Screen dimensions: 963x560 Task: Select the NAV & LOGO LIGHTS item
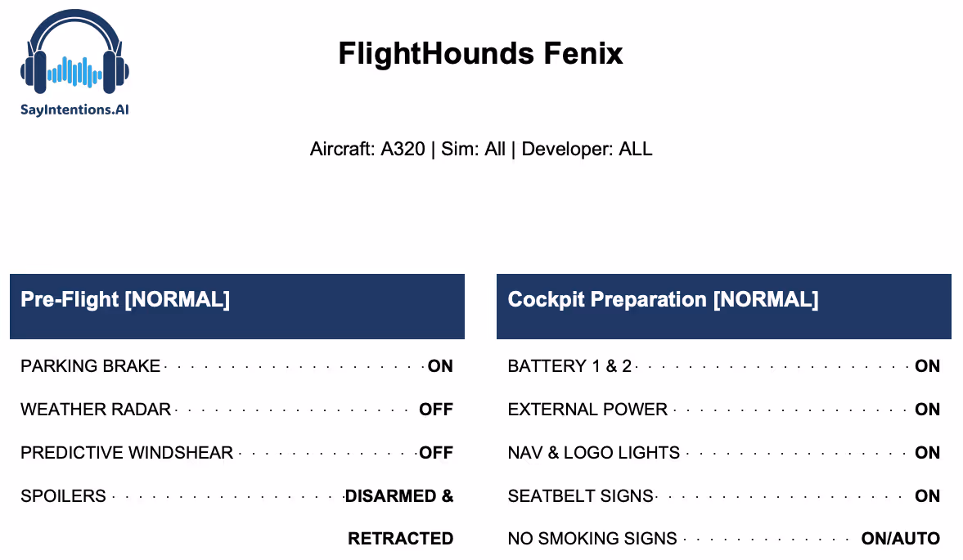[x=594, y=453]
